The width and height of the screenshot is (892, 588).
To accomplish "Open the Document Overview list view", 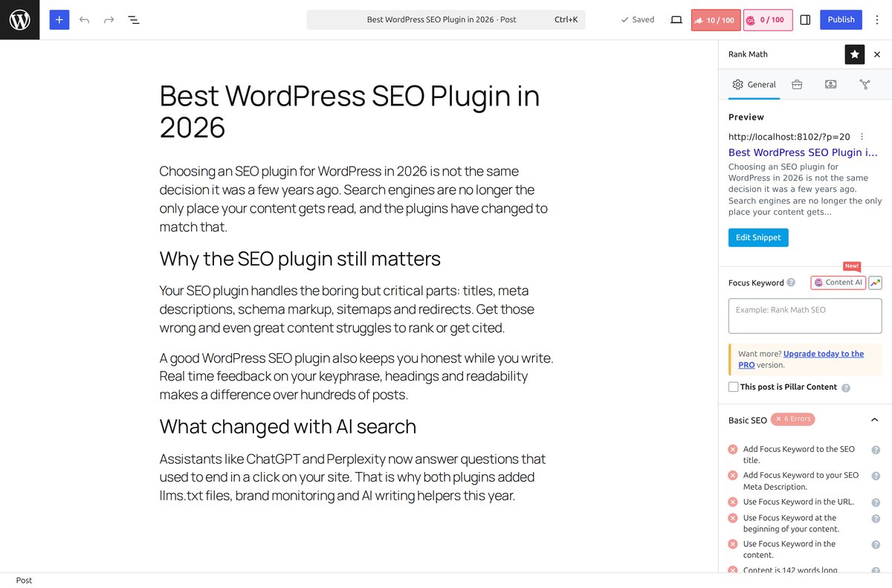I will pyautogui.click(x=134, y=20).
